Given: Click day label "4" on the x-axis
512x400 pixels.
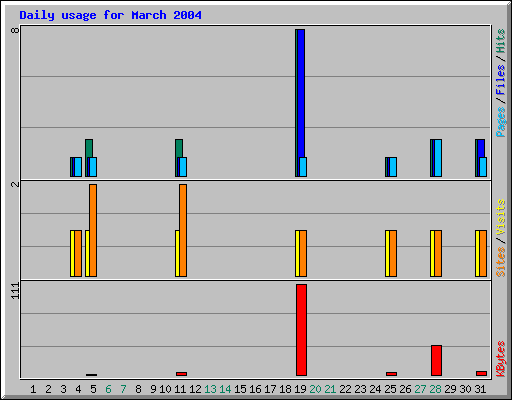Looking at the screenshot, I should [78, 389].
